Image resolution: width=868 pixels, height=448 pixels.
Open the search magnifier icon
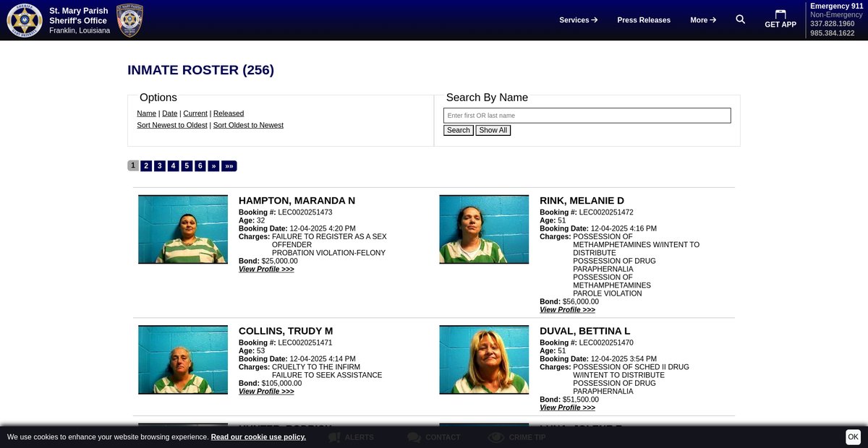(x=740, y=20)
